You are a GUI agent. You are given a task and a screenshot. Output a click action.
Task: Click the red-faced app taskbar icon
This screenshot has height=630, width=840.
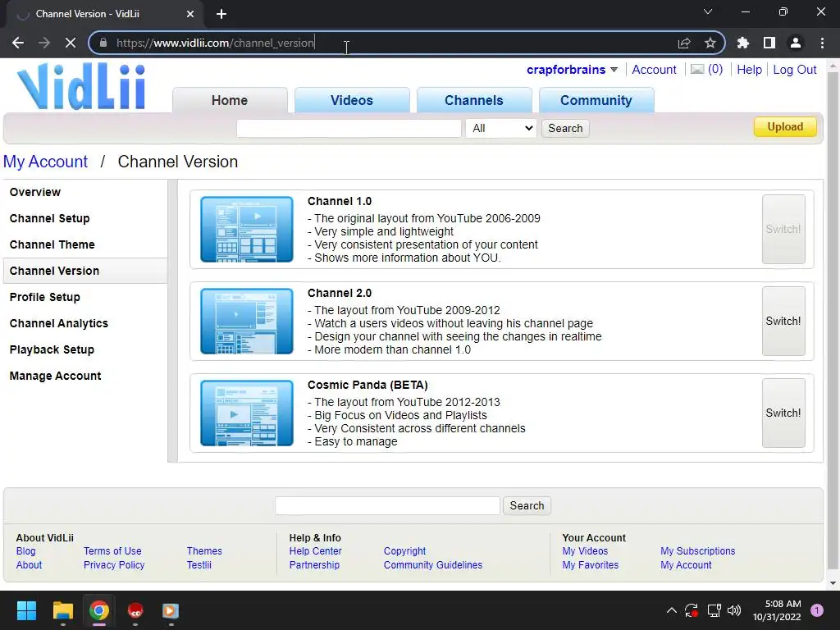(135, 610)
